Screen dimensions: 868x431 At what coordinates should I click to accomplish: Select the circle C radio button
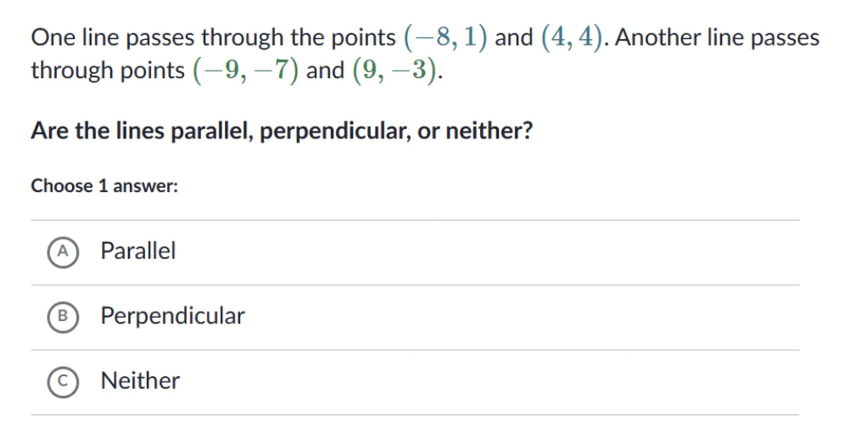63,382
